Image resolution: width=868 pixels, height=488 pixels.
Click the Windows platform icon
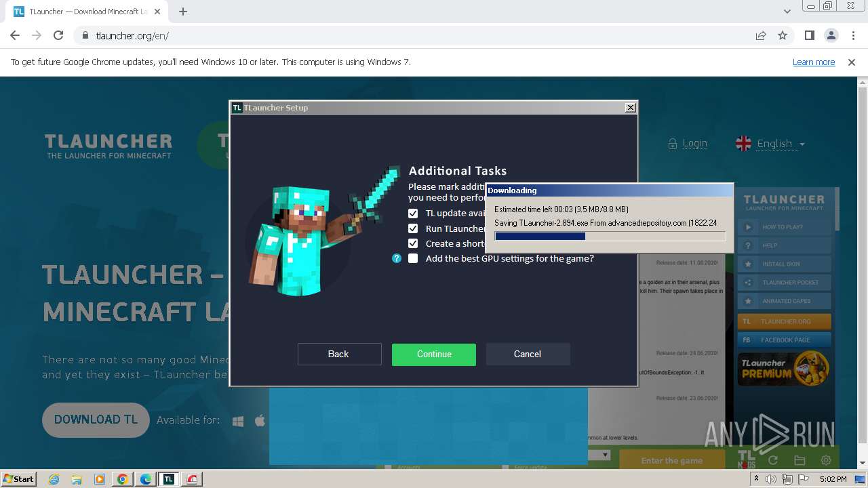click(238, 421)
